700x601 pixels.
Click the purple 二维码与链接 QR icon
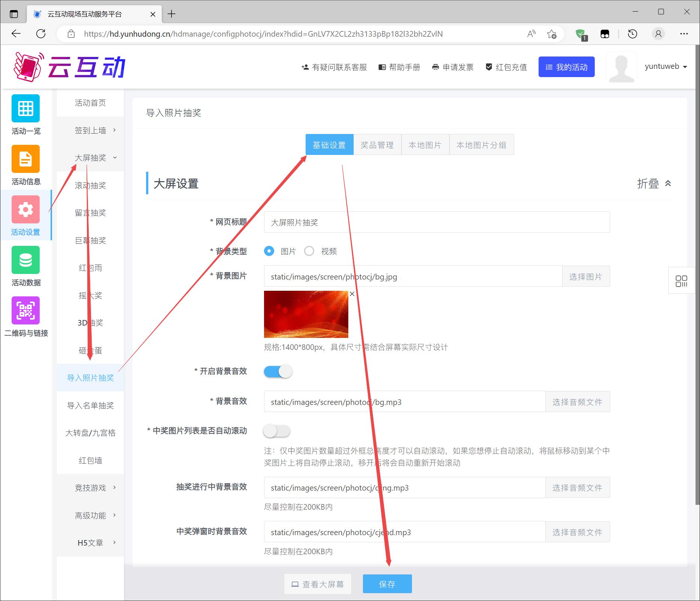tap(25, 311)
